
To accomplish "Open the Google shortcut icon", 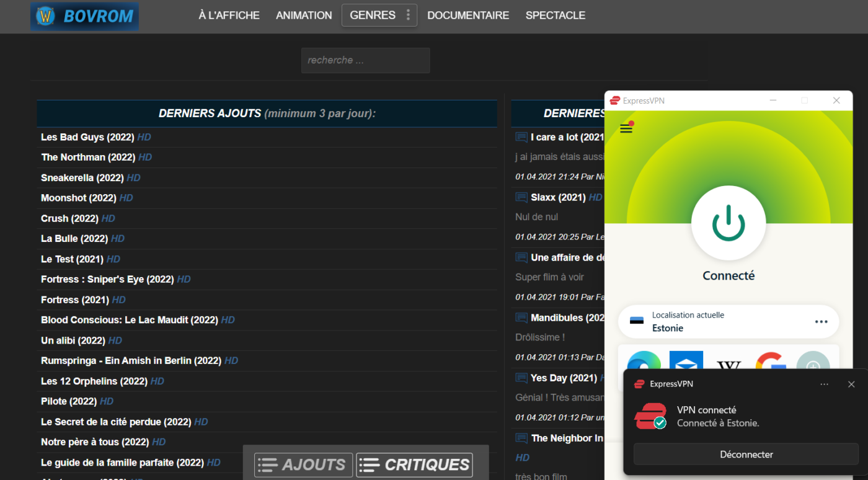I will (771, 364).
